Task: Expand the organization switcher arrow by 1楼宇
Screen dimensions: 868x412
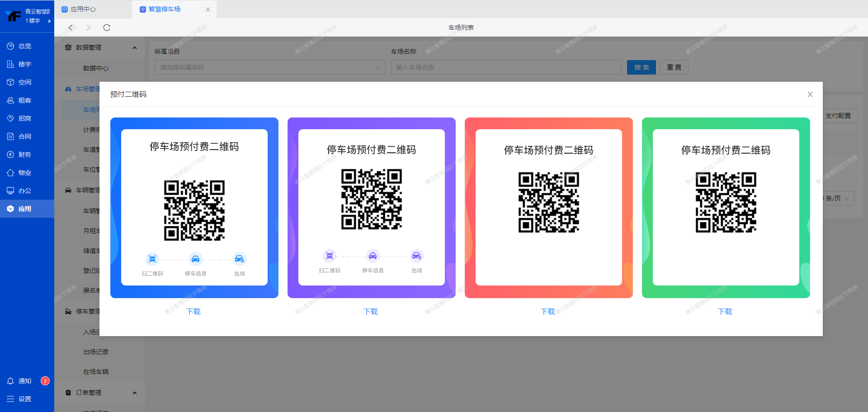Action: 49,21
